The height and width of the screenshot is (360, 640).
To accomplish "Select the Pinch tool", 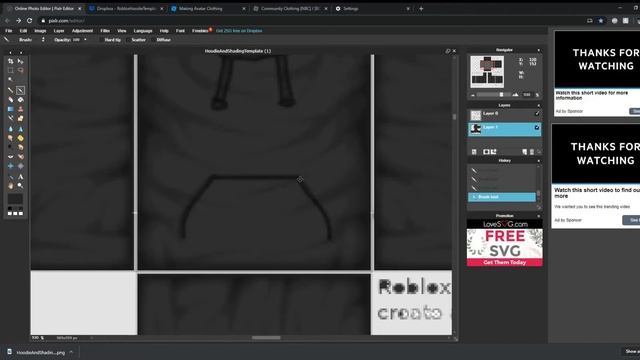I will pos(20,166).
